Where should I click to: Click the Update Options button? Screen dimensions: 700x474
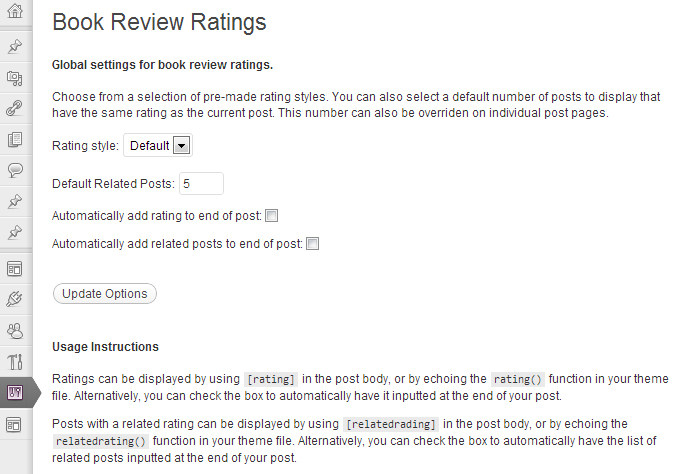104,294
